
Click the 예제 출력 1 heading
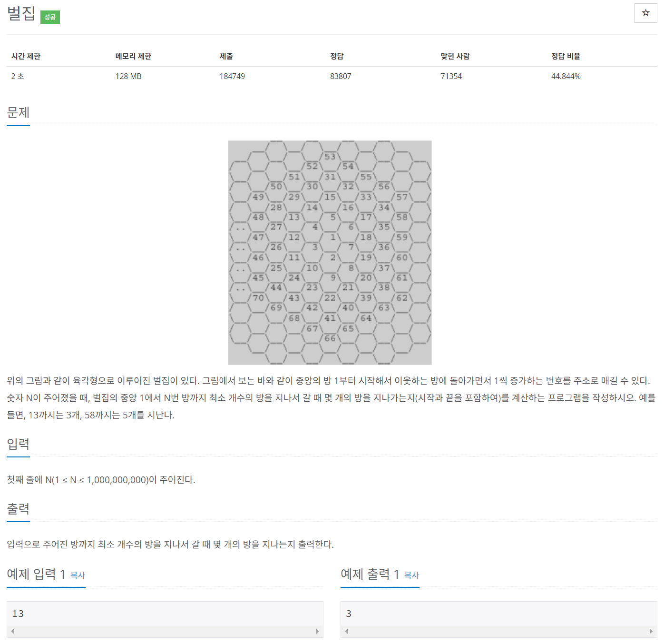pyautogui.click(x=370, y=574)
